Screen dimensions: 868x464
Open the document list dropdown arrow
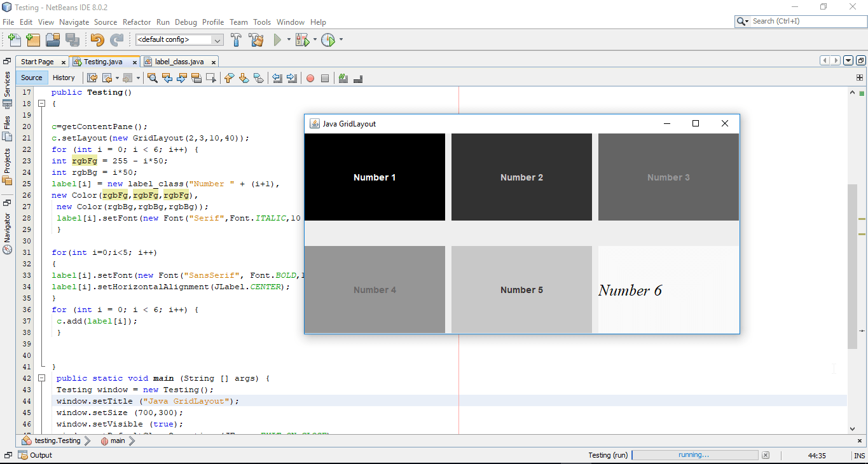point(848,61)
